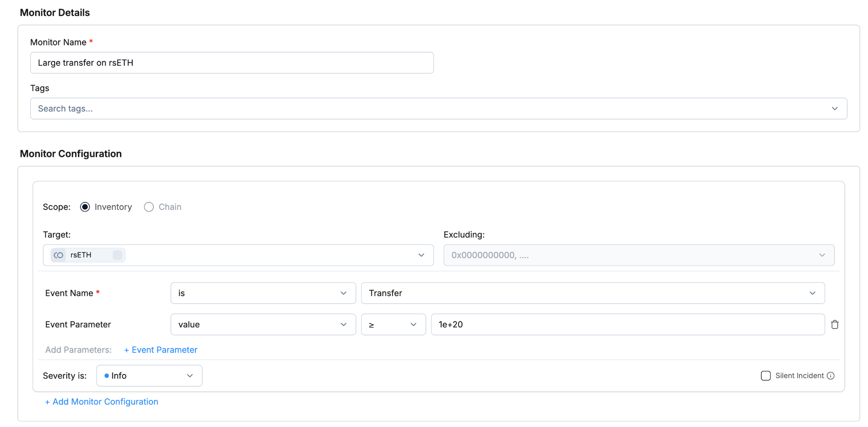Screen dimensions: 868x427
Task: Click the Monitor Name input field
Action: (231, 63)
